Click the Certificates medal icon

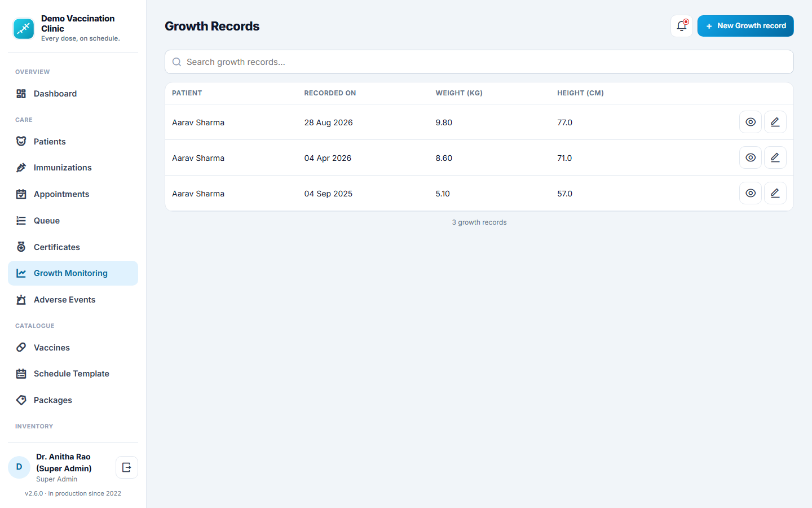tap(21, 247)
